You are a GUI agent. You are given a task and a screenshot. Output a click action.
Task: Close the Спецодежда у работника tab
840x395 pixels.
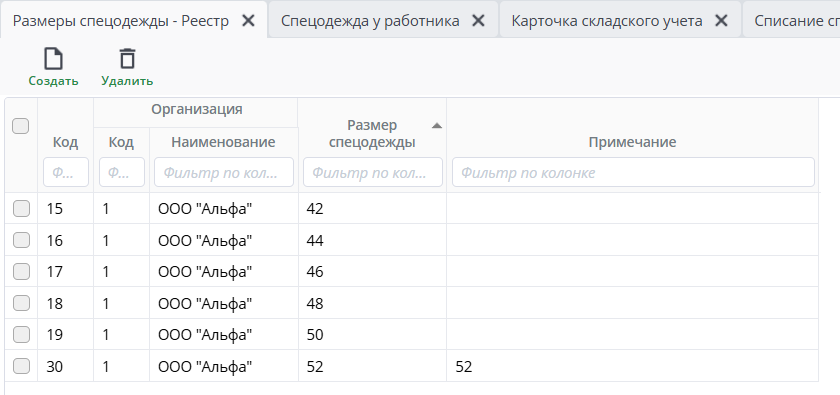478,21
